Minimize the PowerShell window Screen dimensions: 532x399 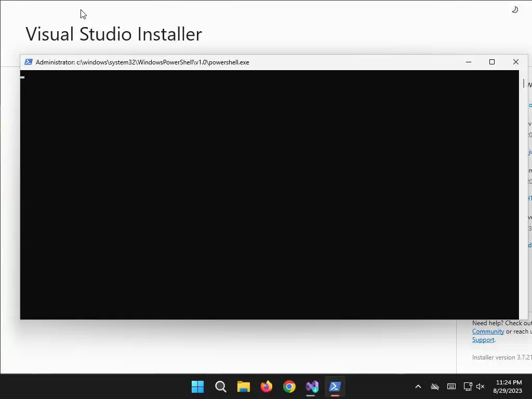tap(469, 62)
